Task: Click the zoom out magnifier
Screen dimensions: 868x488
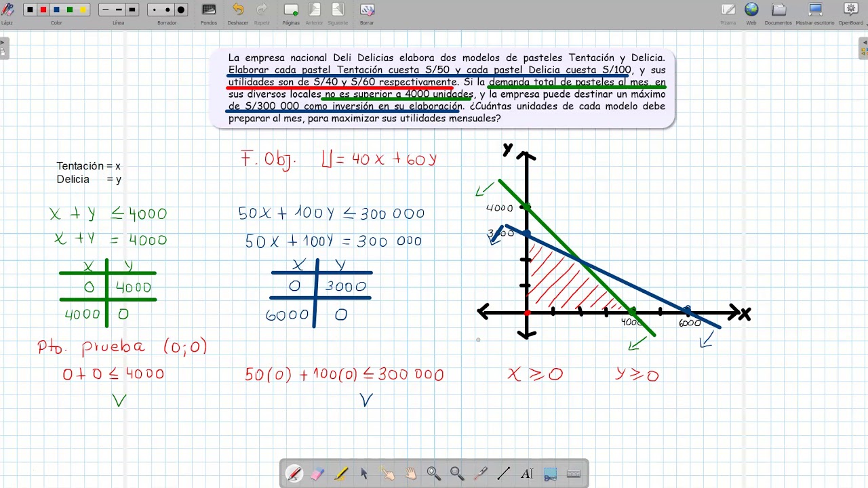Action: point(457,474)
